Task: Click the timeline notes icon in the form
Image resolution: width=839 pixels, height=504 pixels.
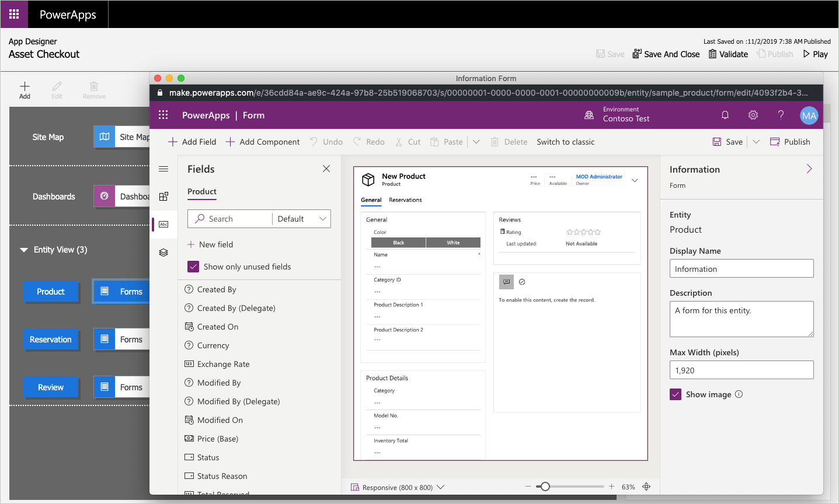Action: tap(506, 282)
